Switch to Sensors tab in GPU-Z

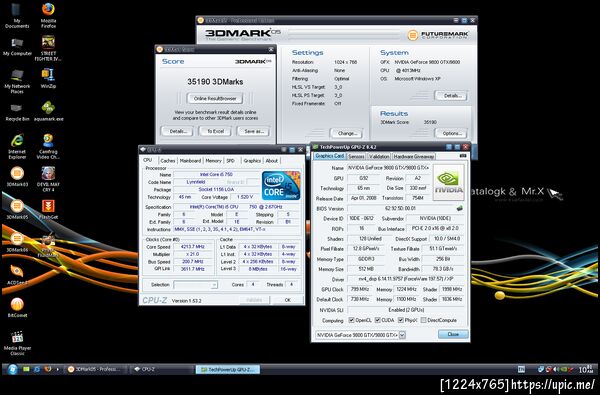(x=356, y=157)
